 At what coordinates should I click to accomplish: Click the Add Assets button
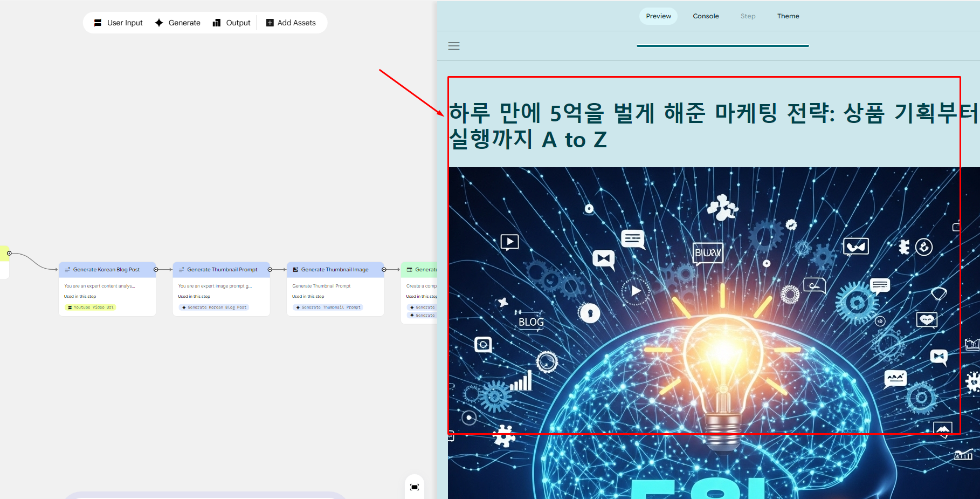click(291, 23)
